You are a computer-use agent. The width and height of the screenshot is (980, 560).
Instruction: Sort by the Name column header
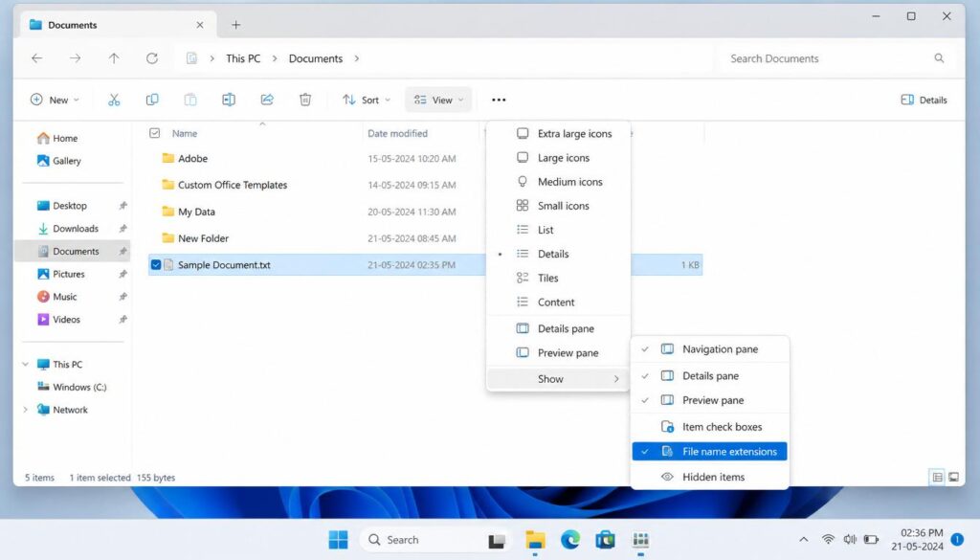click(185, 133)
